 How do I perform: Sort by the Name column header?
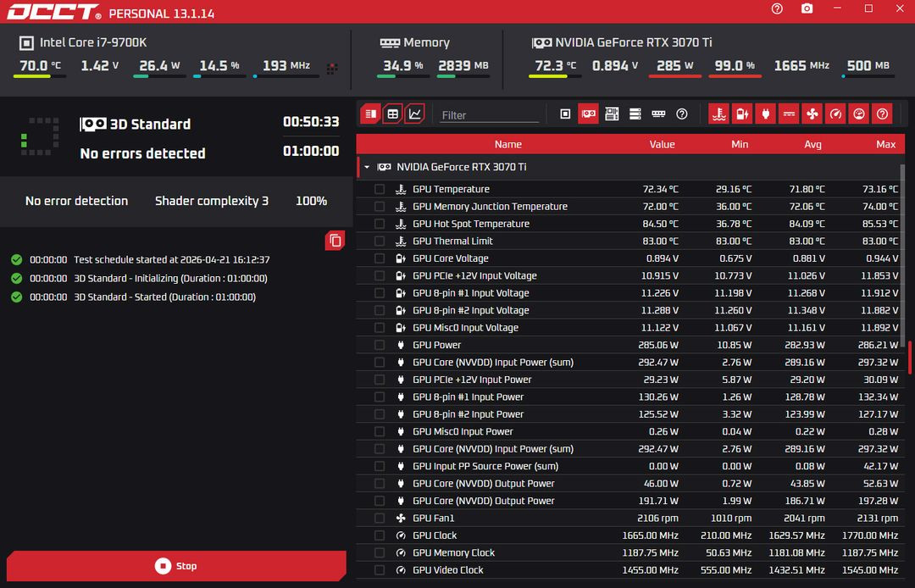tap(507, 144)
